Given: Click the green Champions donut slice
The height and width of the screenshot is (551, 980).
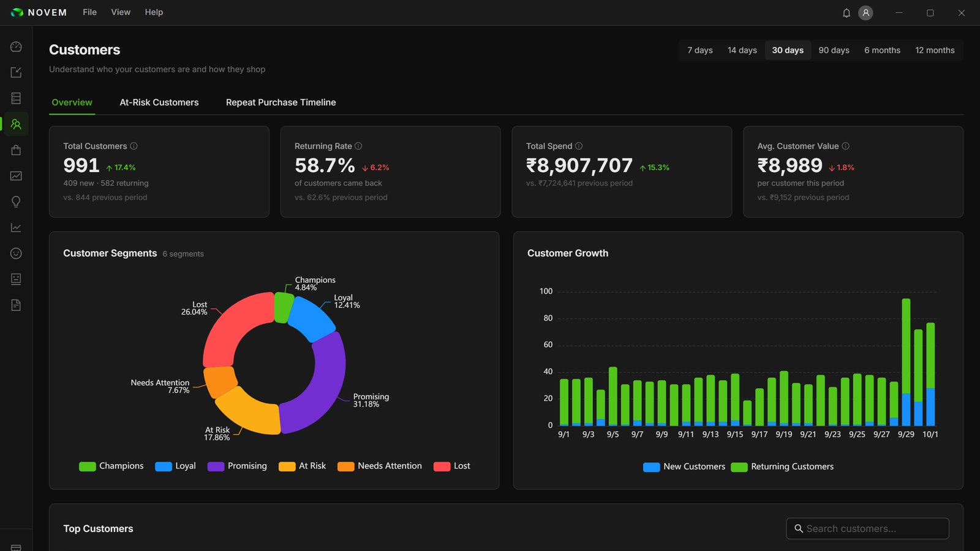Looking at the screenshot, I should (283, 307).
